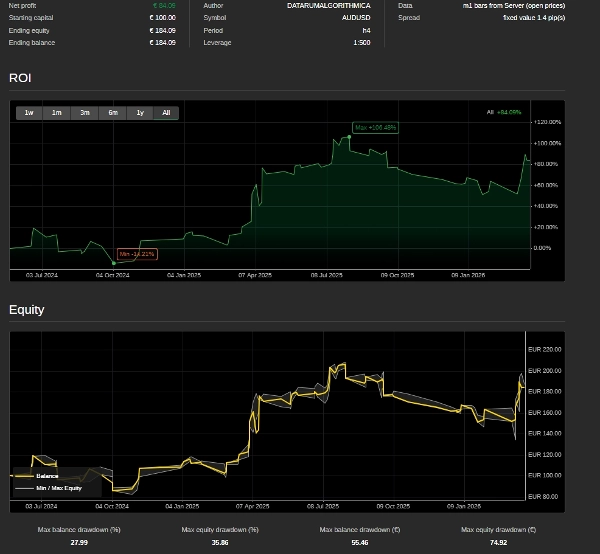600x554 pixels.
Task: Switch ROI chart to 1m range
Action: click(57, 113)
